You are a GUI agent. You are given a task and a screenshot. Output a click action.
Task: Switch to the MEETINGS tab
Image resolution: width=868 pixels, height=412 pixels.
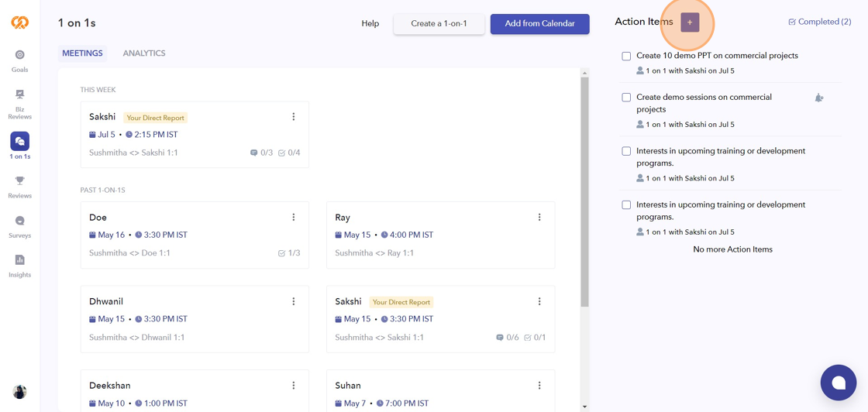pos(82,53)
